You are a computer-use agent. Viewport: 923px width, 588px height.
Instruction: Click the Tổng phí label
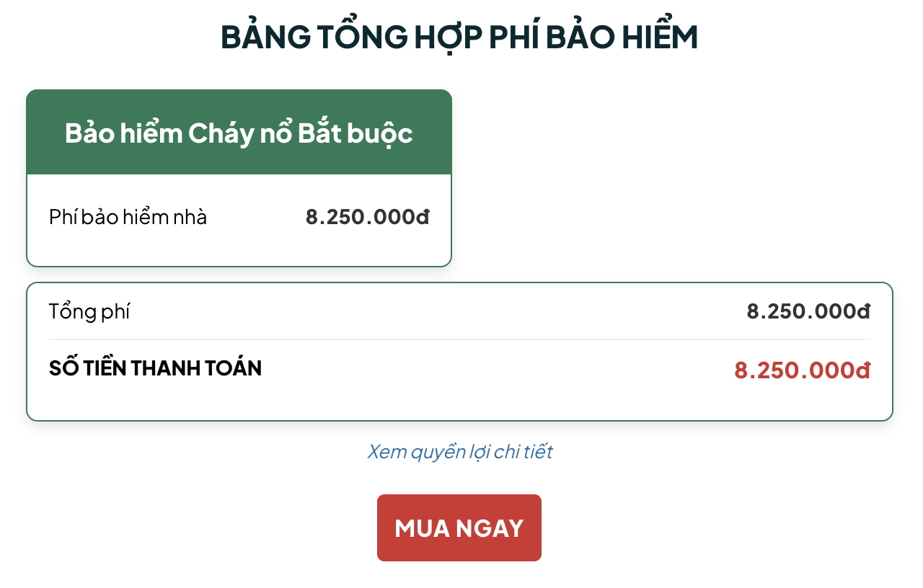[89, 312]
